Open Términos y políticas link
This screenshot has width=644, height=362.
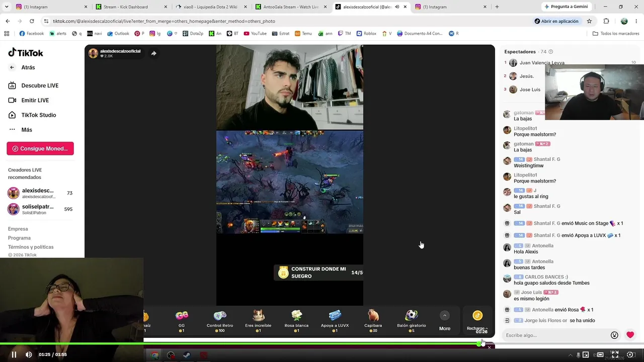(x=31, y=247)
